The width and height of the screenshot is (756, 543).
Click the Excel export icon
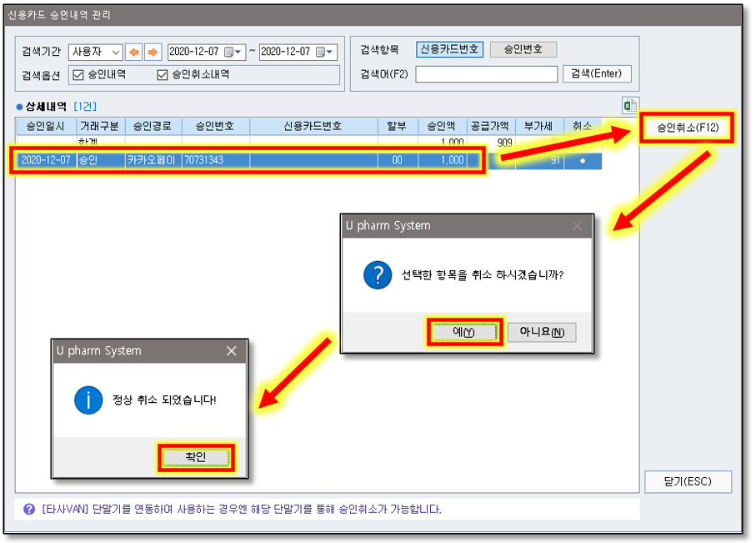tap(630, 106)
